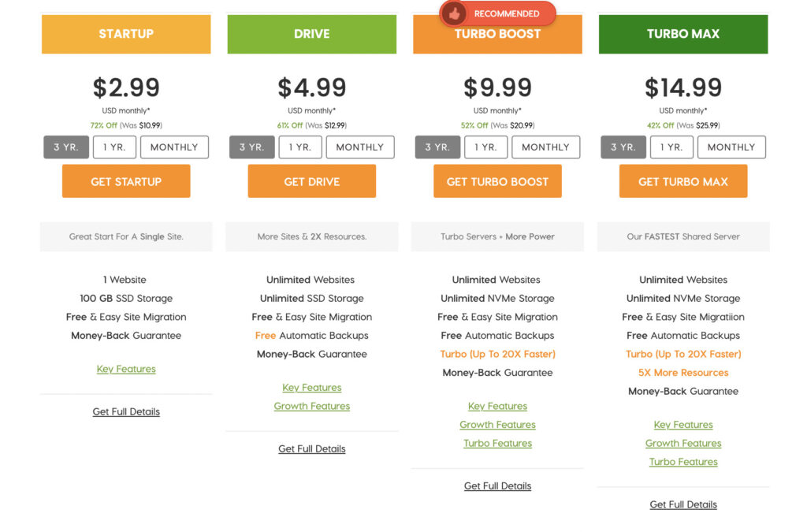
Task: Click the Turbo Max plan header
Action: click(683, 34)
